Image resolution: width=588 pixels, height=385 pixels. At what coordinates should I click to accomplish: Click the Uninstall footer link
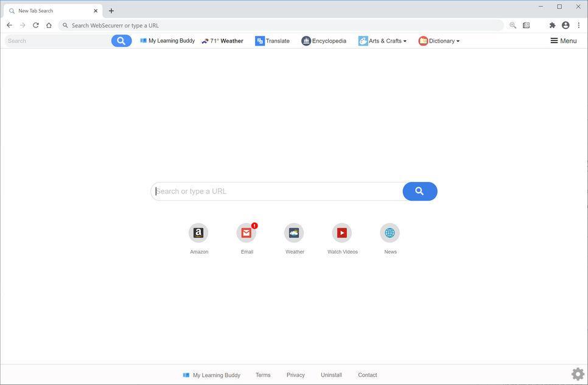coord(331,375)
